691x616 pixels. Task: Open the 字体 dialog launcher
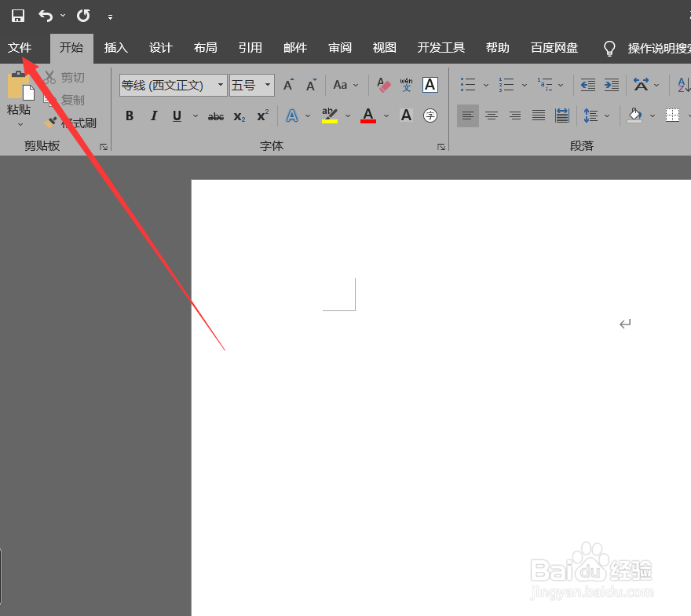tap(441, 147)
